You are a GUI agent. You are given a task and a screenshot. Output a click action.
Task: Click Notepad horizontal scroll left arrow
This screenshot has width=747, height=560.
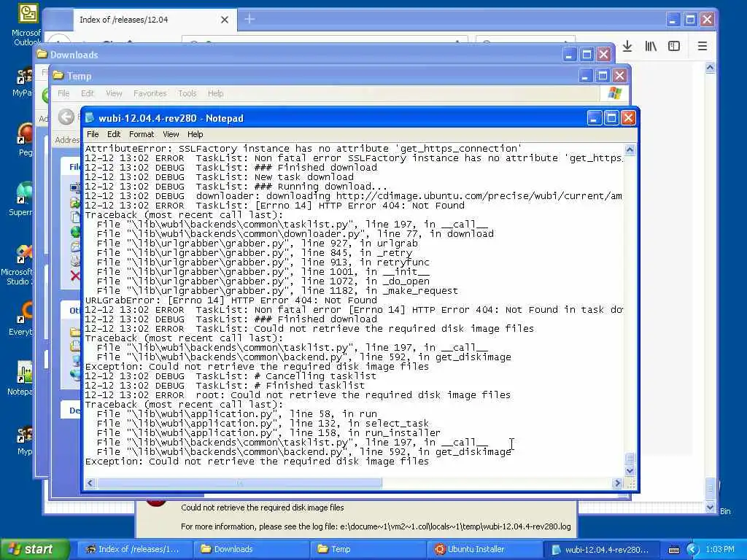click(90, 483)
